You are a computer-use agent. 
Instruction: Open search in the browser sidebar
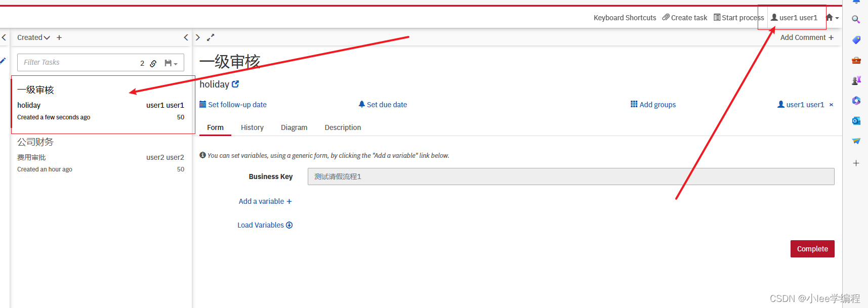[856, 19]
